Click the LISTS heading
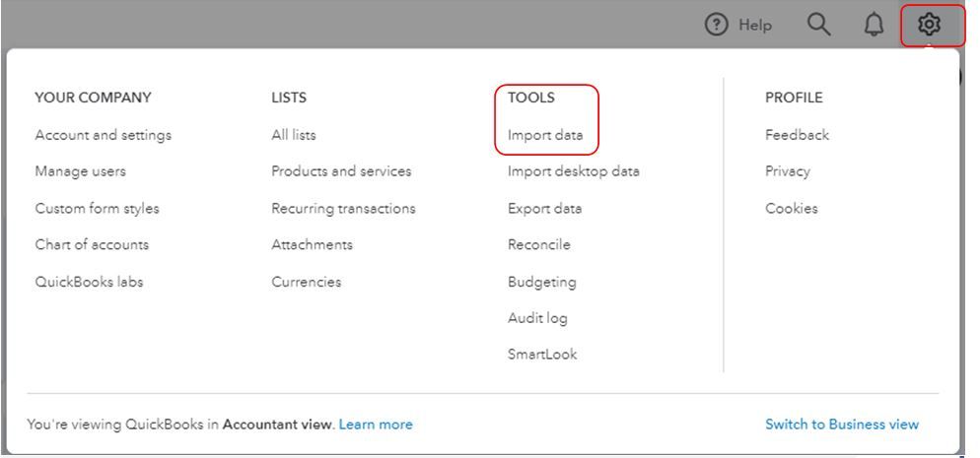Screen dimensions: 980x458 (x=289, y=98)
